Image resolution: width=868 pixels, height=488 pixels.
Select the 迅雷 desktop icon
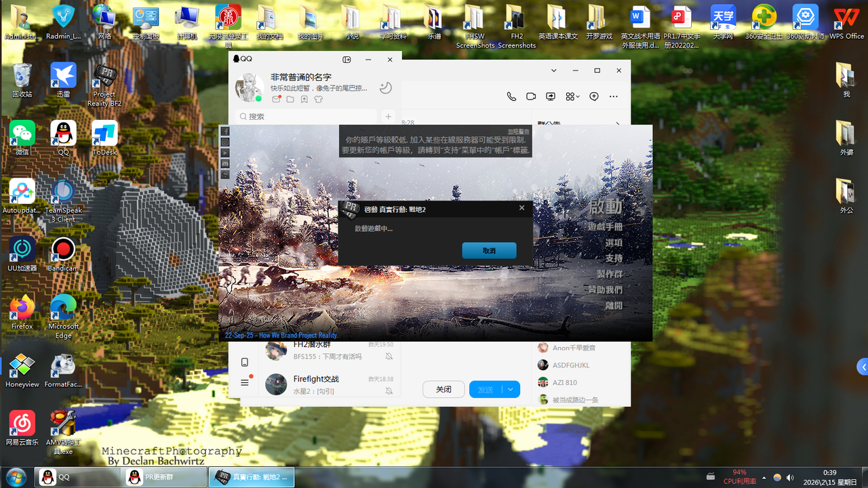coord(63,81)
